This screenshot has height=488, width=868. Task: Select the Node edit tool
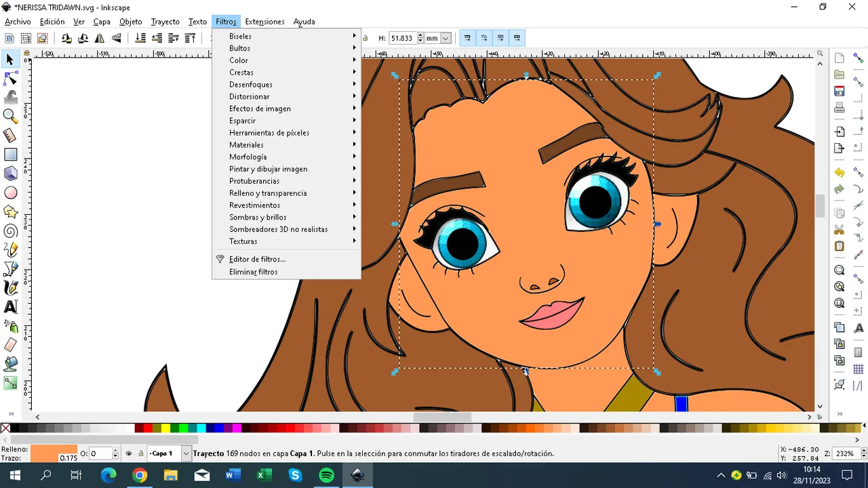click(x=10, y=79)
